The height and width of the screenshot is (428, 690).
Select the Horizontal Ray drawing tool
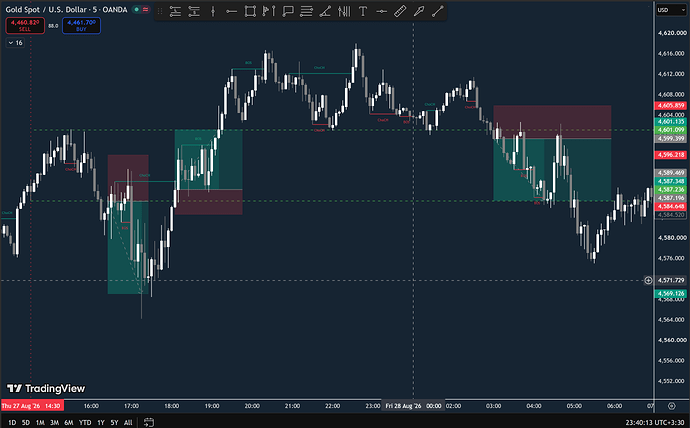click(x=231, y=12)
